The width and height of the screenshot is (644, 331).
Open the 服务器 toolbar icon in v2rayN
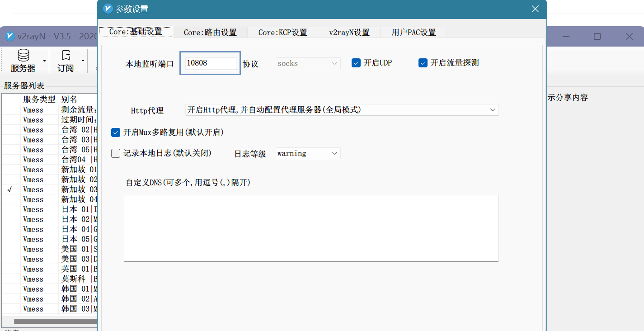(23, 61)
